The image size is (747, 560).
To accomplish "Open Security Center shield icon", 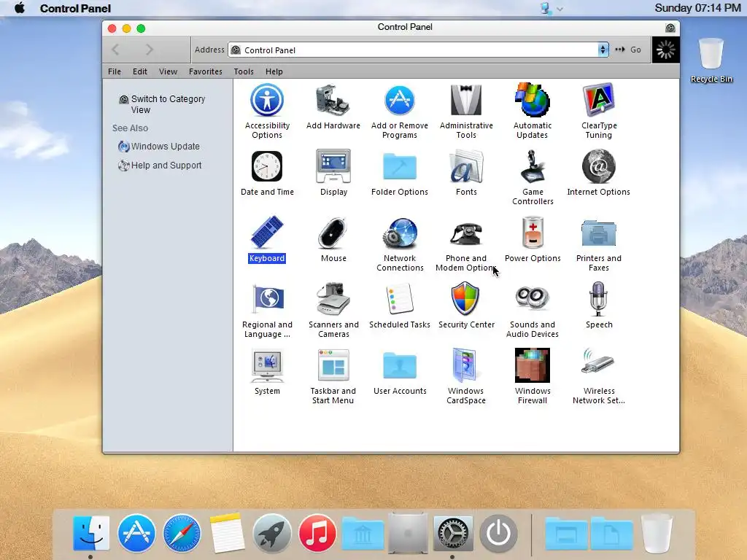I will point(466,299).
